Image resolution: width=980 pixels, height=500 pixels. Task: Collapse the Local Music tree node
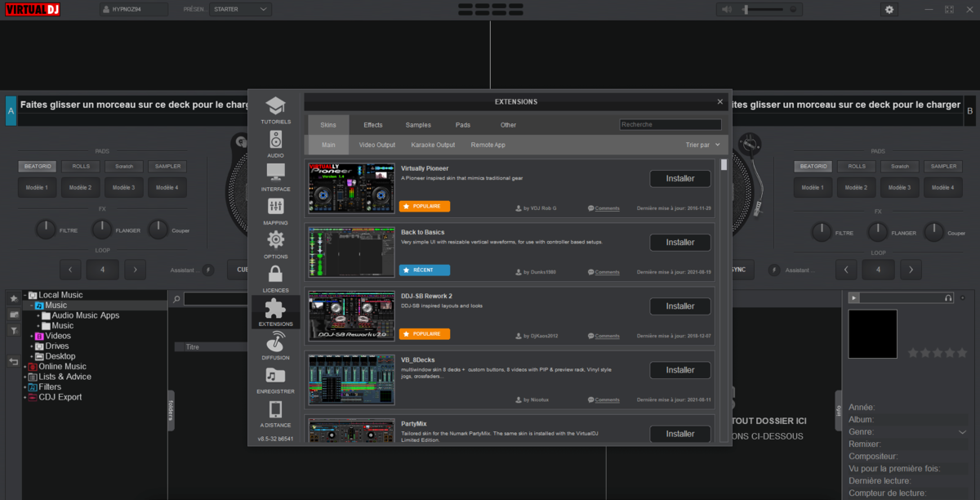tap(24, 295)
